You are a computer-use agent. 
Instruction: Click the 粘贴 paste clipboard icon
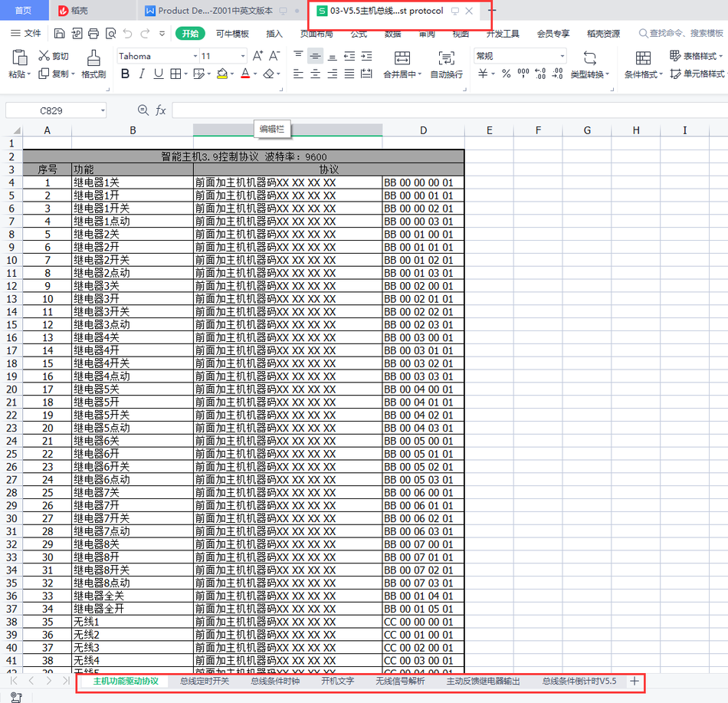(19, 58)
